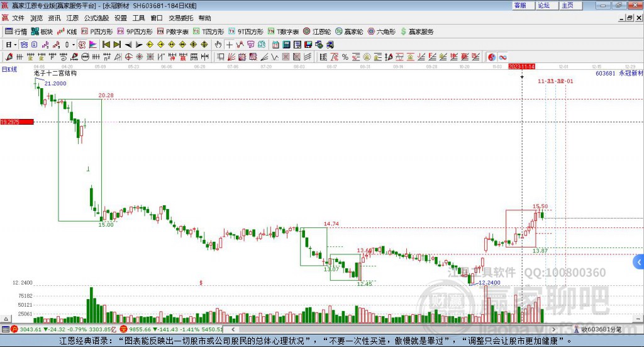Click the first yellow diamond left-arrow icon
Image resolution: width=644 pixels, height=347 pixels.
150,45
